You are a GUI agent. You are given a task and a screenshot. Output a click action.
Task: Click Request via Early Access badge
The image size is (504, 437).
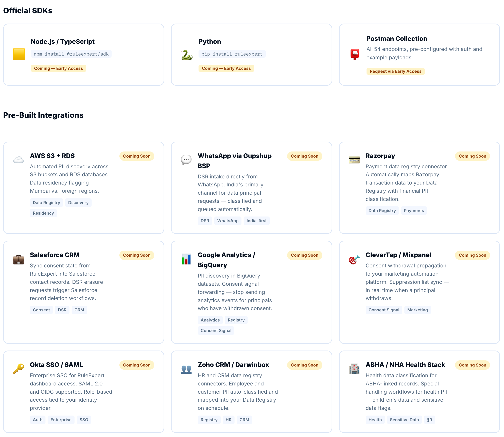click(395, 71)
